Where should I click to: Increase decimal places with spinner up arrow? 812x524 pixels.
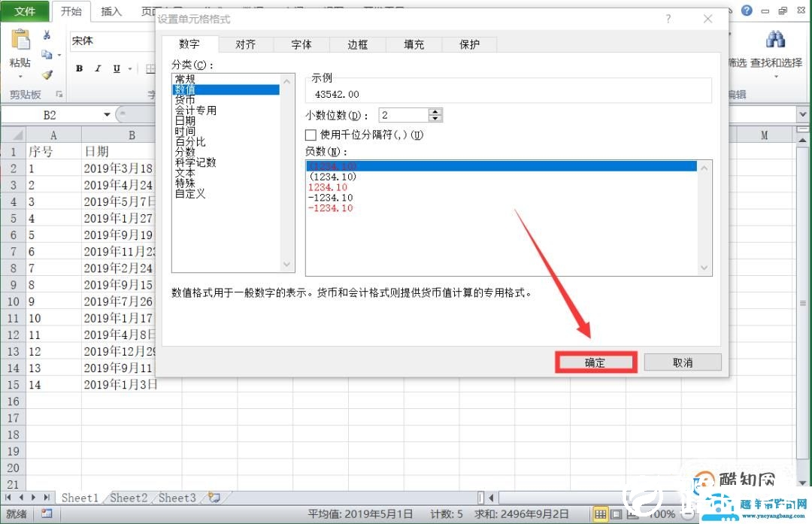tap(435, 112)
